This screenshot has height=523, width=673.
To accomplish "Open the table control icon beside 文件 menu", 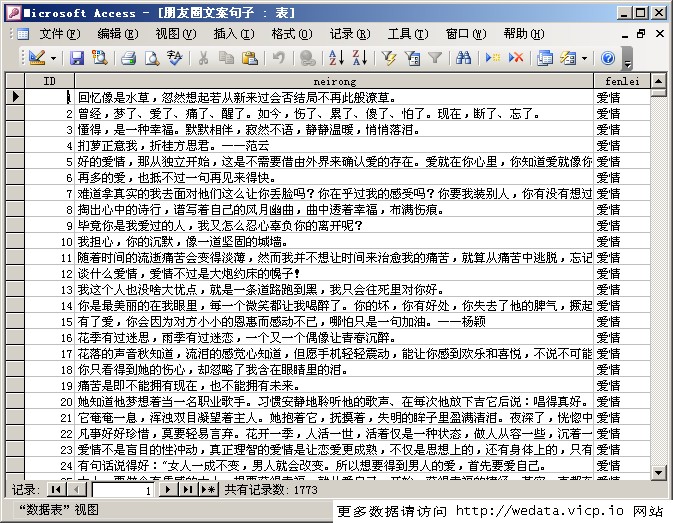I will point(22,33).
